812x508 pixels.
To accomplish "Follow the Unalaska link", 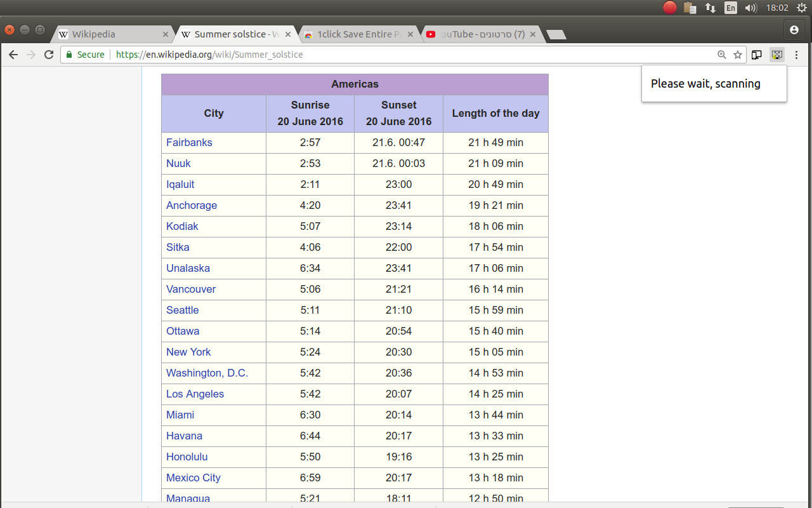I will (x=188, y=268).
